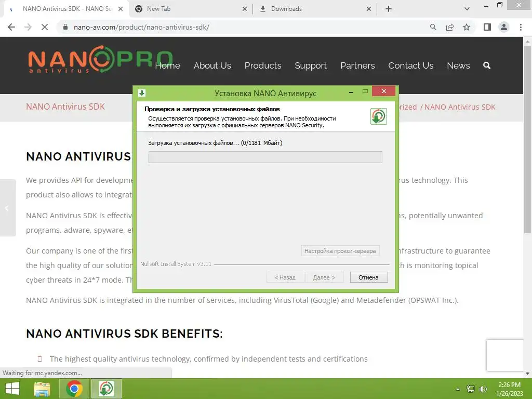The width and height of the screenshot is (532, 399).
Task: Stop page loading with X button
Action: 45,27
